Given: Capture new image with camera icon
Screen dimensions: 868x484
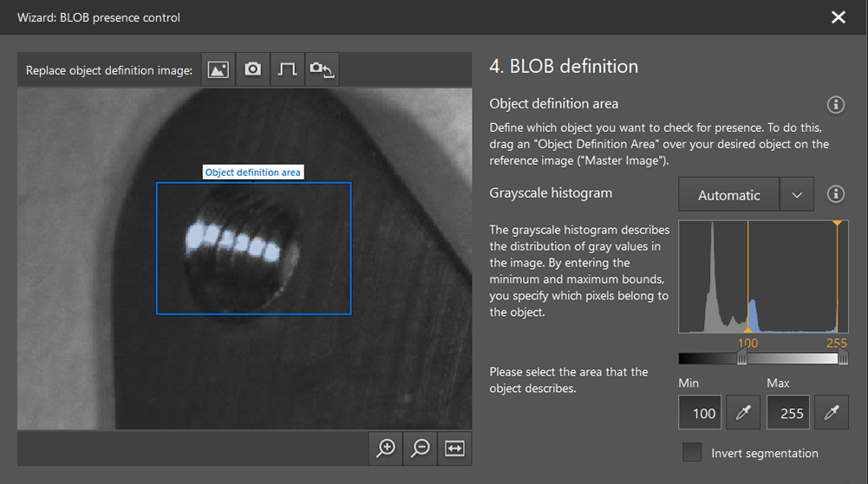Looking at the screenshot, I should pyautogui.click(x=252, y=69).
